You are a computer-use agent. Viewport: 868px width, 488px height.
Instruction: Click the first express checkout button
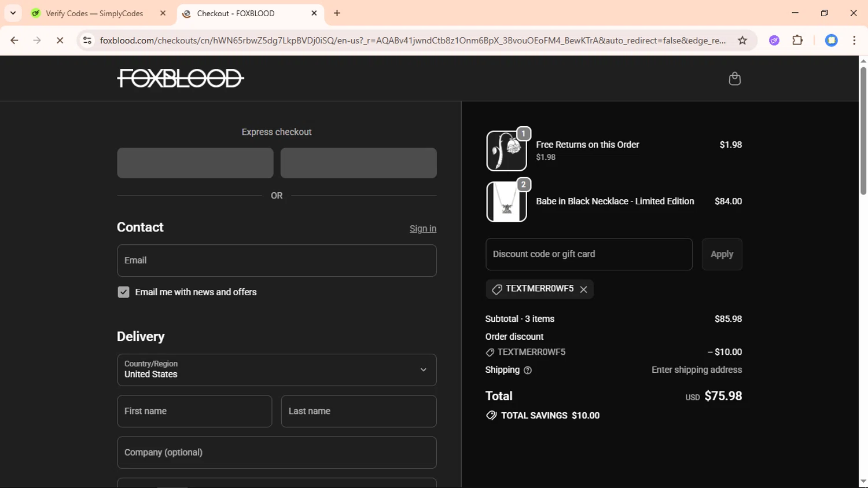195,163
